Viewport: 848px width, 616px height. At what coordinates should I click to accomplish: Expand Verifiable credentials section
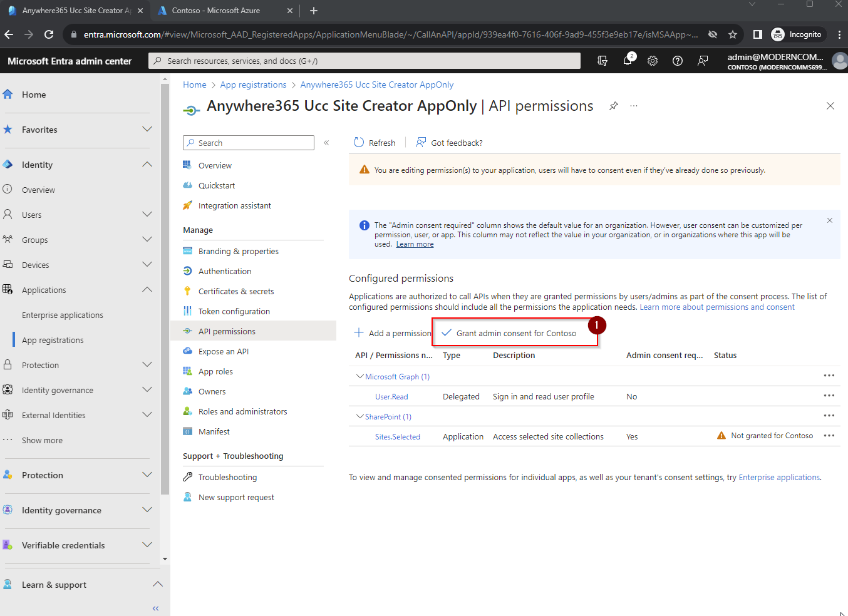click(x=147, y=545)
